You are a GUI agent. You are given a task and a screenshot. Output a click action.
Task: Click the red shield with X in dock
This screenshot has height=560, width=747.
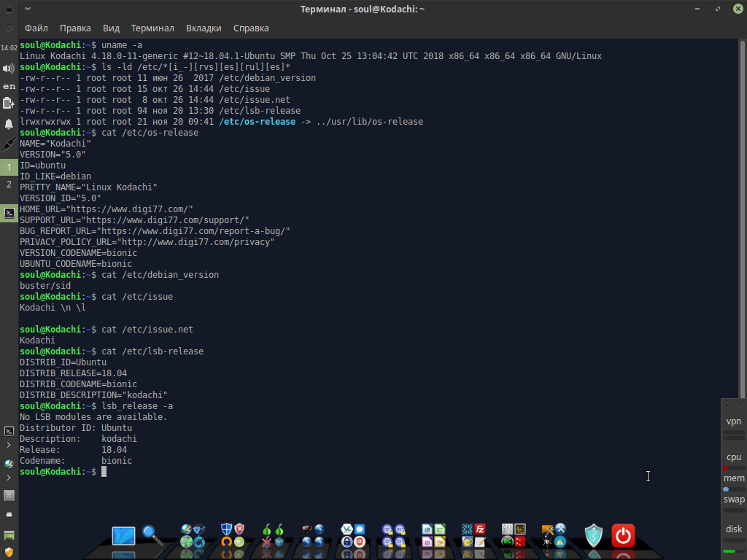(x=239, y=529)
